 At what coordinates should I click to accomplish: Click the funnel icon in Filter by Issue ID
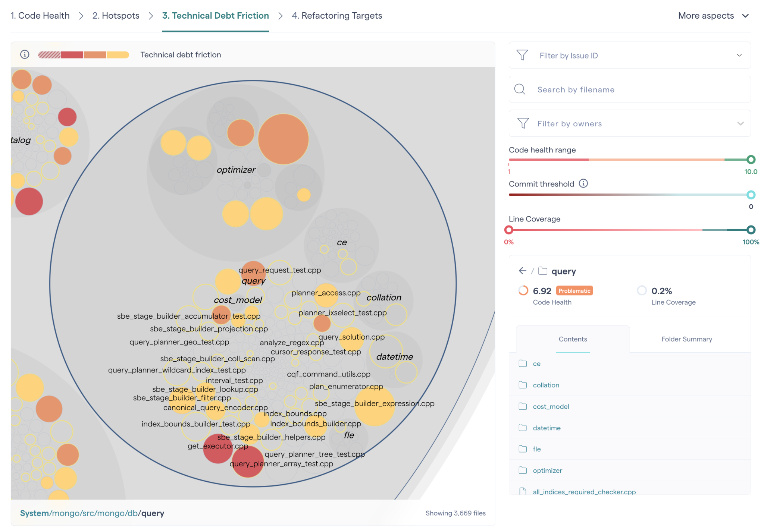[x=522, y=55]
